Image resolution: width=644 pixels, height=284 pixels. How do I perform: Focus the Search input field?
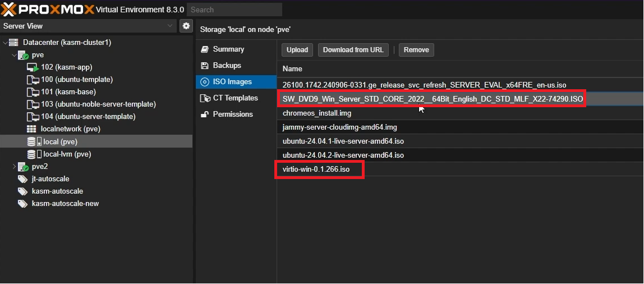tap(234, 10)
